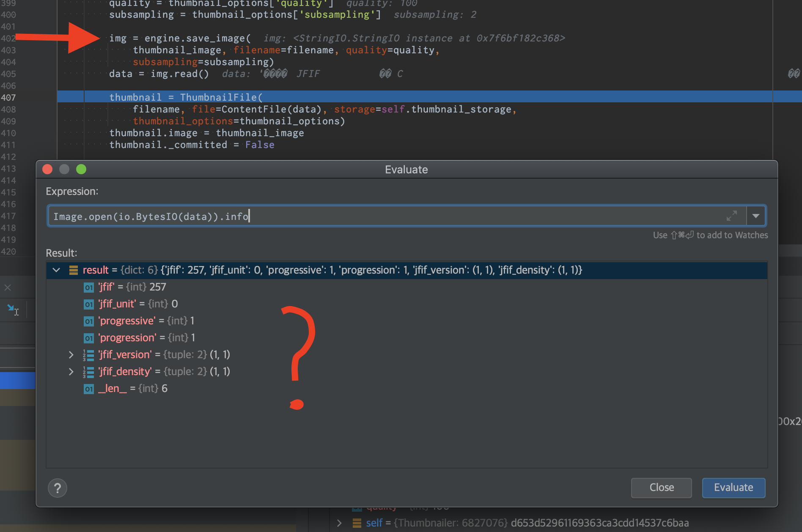
Task: Click the tuple icon beside 'jfif_version'
Action: [88, 355]
